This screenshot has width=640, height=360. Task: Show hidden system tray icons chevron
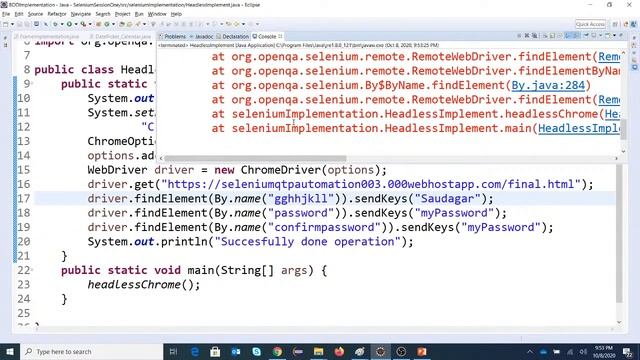[x=530, y=351]
